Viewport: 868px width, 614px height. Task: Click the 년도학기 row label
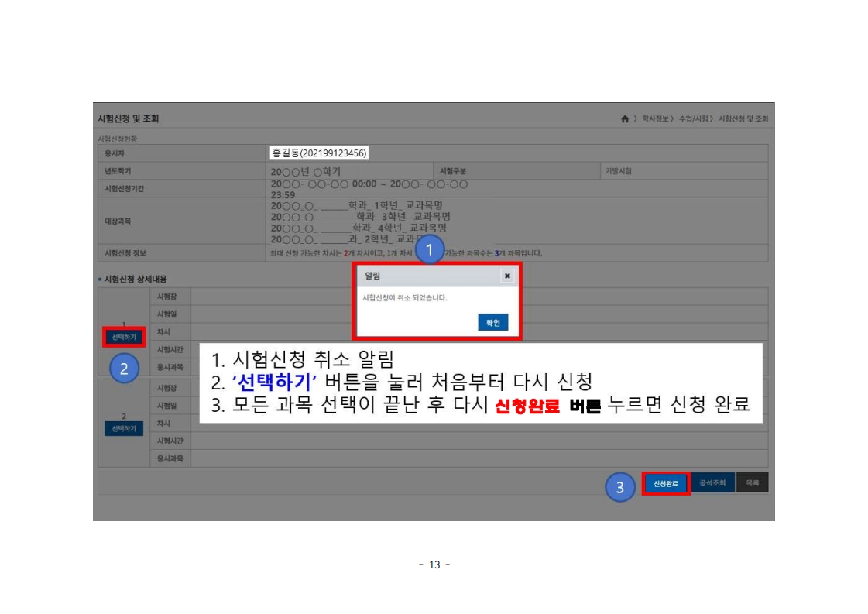[x=118, y=171]
